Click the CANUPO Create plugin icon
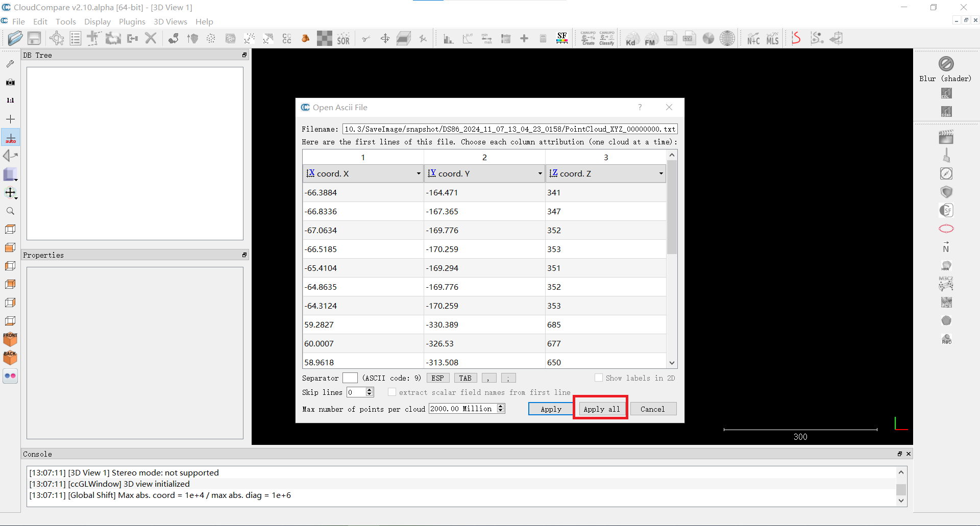Viewport: 980px width, 526px height. tap(588, 38)
